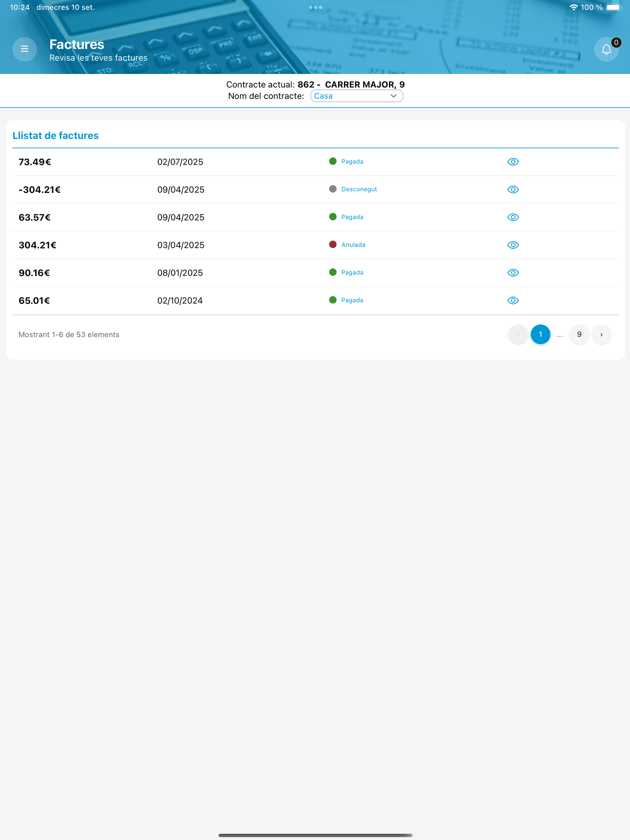The width and height of the screenshot is (630, 840).
Task: View the 90.16€ invoice via eye icon
Action: point(513,273)
